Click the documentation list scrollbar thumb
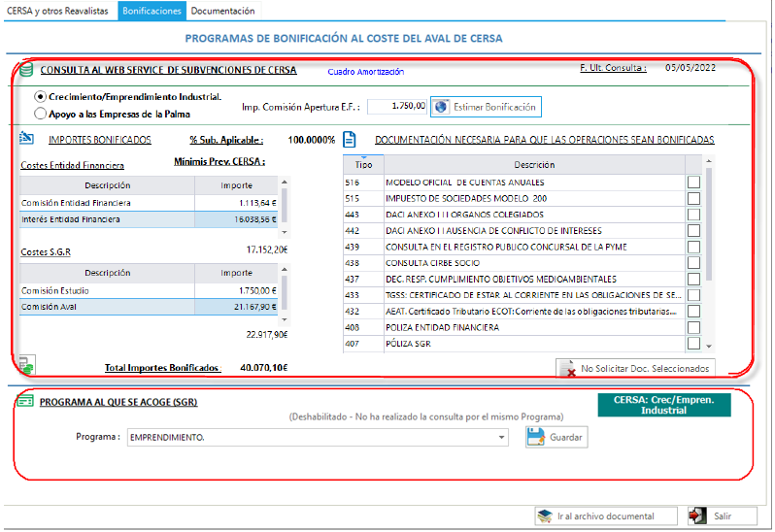Screen dimensions: 775x532 coord(709,224)
